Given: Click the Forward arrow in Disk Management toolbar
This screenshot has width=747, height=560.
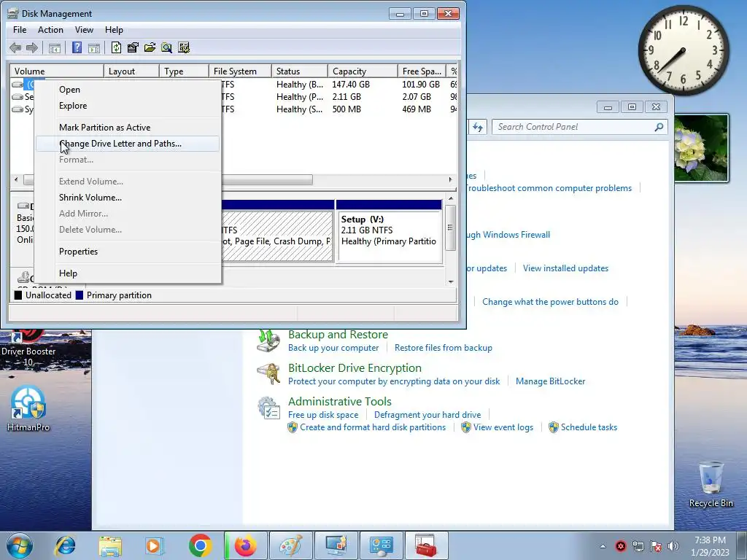Looking at the screenshot, I should 32,47.
